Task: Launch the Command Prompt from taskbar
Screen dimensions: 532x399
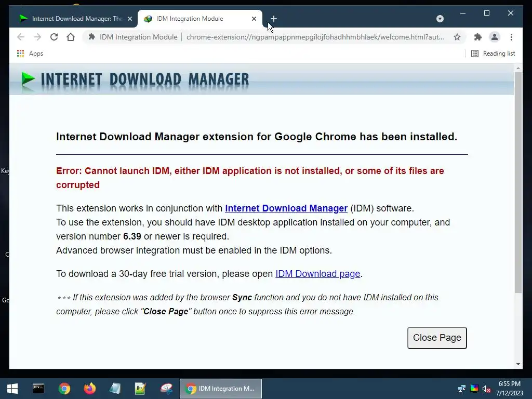Action: 38,389
